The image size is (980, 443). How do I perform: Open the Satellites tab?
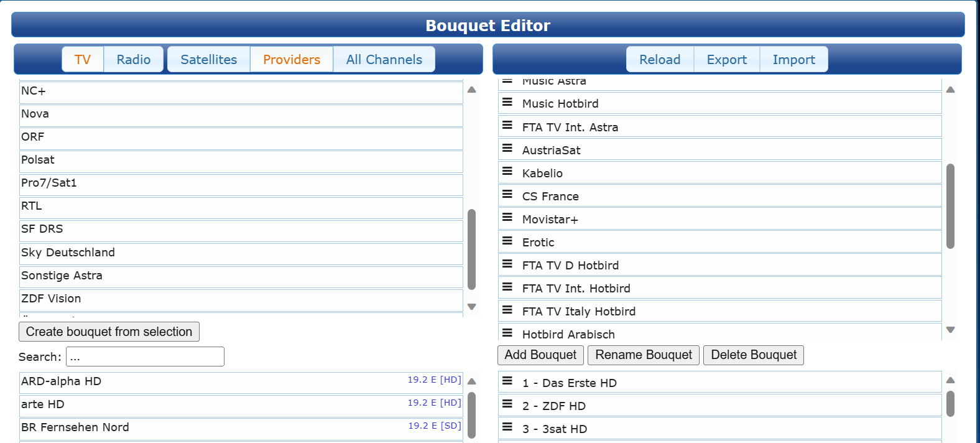coord(209,59)
